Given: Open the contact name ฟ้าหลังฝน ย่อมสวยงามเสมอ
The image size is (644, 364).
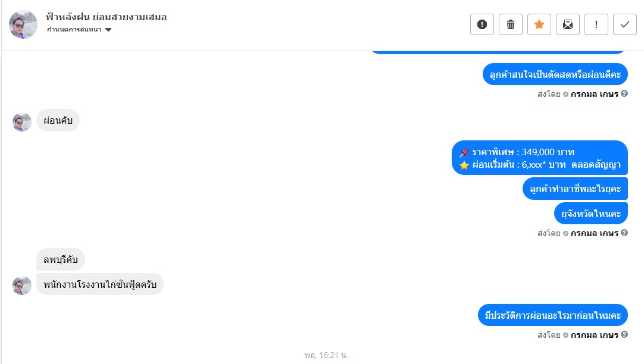Looking at the screenshot, I should click(x=107, y=17).
